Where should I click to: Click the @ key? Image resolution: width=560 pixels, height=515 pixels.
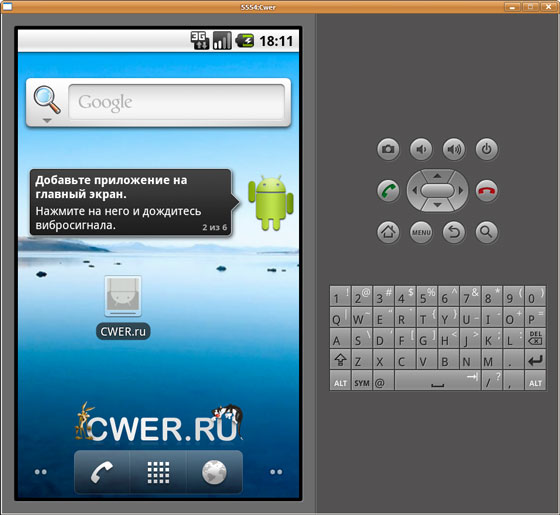tap(384, 381)
